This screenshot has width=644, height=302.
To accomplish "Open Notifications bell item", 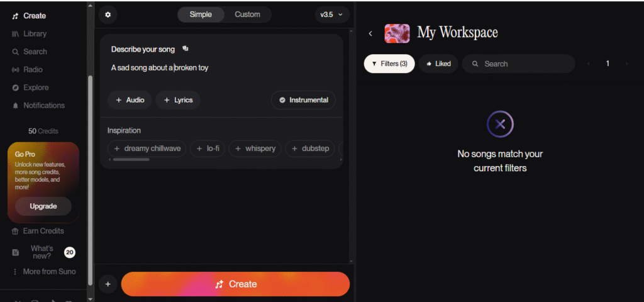I will point(43,106).
